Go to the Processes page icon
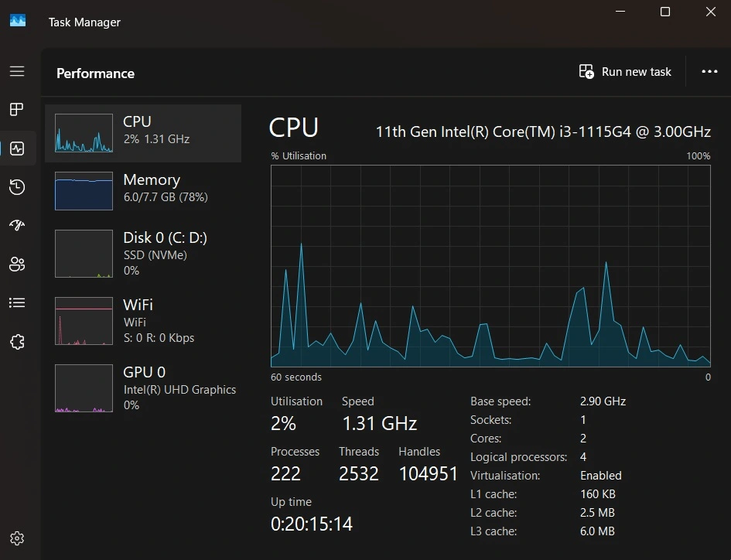This screenshot has height=560, width=731. coord(17,110)
